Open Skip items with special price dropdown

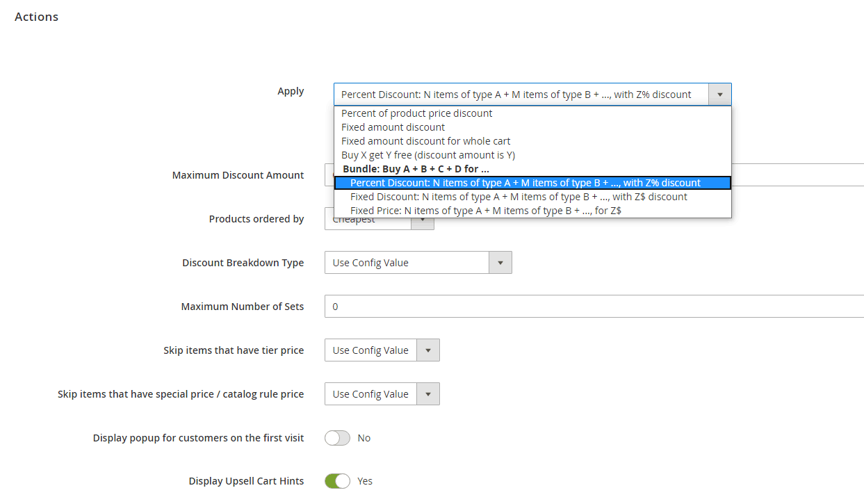click(382, 394)
